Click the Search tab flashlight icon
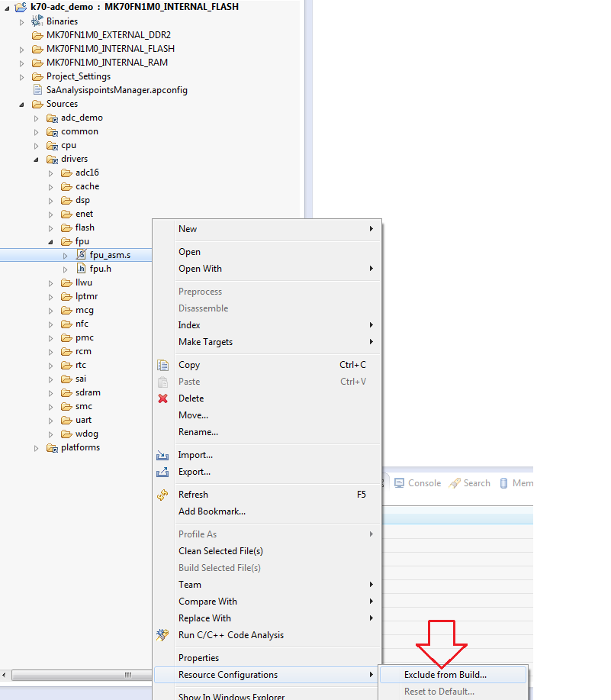611x700 pixels. click(x=455, y=483)
